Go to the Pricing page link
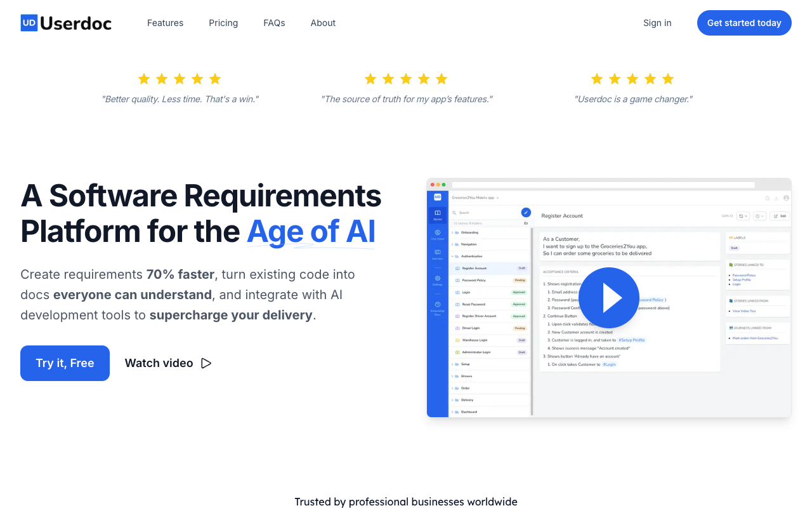Image resolution: width=812 pixels, height=508 pixels. (x=223, y=23)
